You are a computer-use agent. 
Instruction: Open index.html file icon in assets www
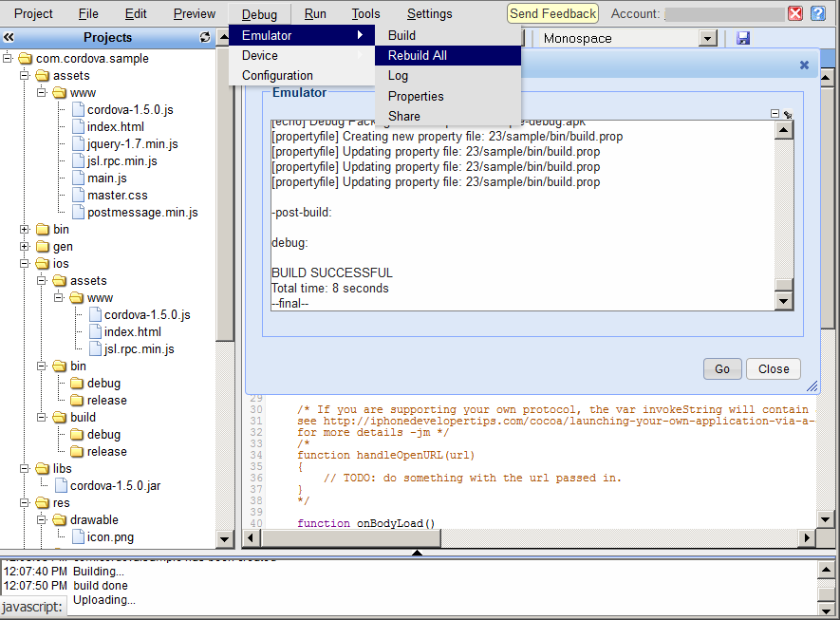pyautogui.click(x=78, y=127)
